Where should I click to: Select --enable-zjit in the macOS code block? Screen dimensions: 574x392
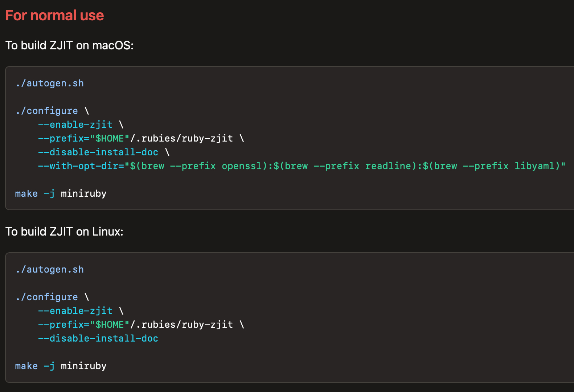(x=75, y=125)
